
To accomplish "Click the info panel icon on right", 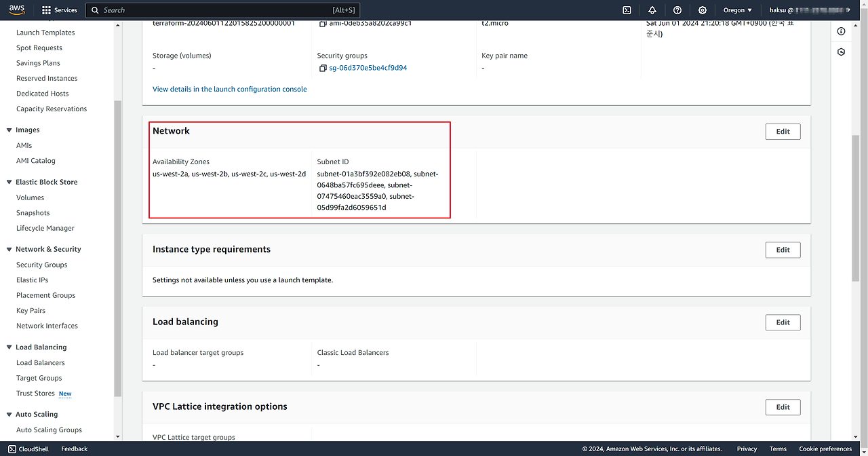I will 842,32.
